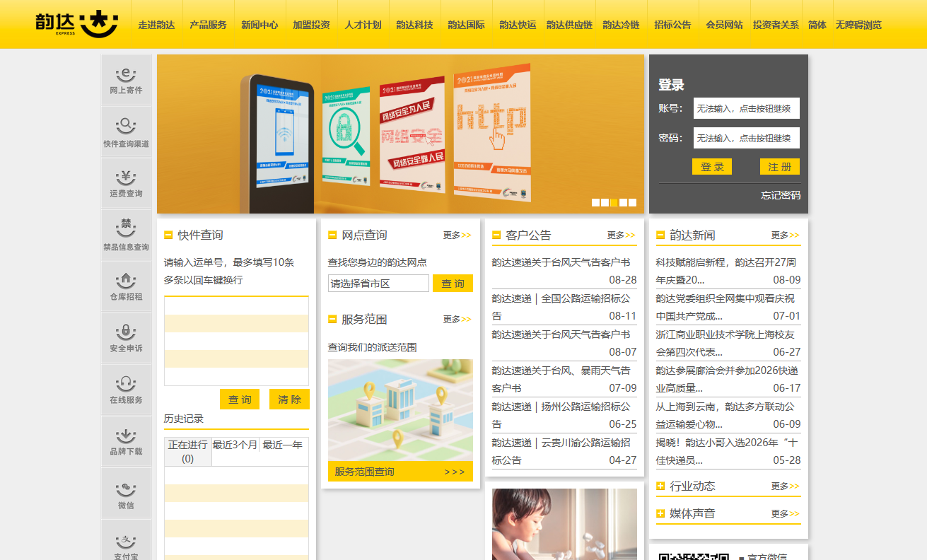This screenshot has width=927, height=560.
Task: Open the 在线服务 headset icon
Action: click(126, 390)
